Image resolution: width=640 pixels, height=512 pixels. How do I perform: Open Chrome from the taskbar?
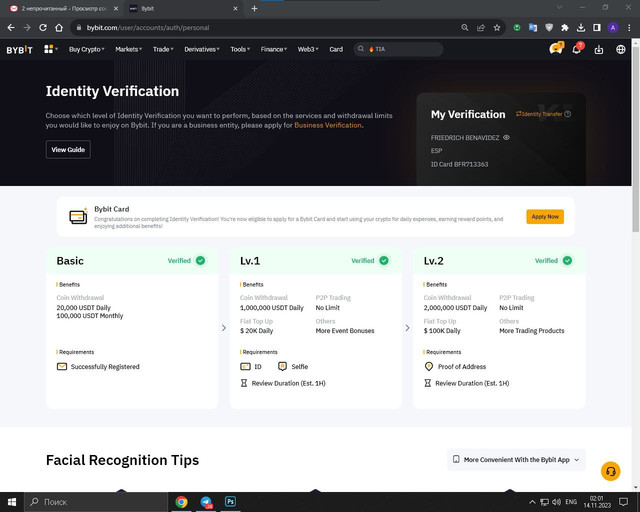pyautogui.click(x=182, y=502)
